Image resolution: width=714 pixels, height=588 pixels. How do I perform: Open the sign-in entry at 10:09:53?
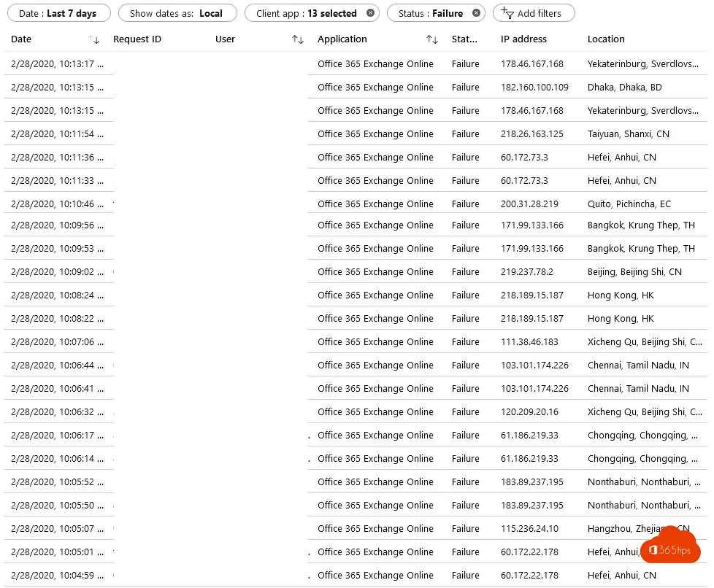point(58,249)
